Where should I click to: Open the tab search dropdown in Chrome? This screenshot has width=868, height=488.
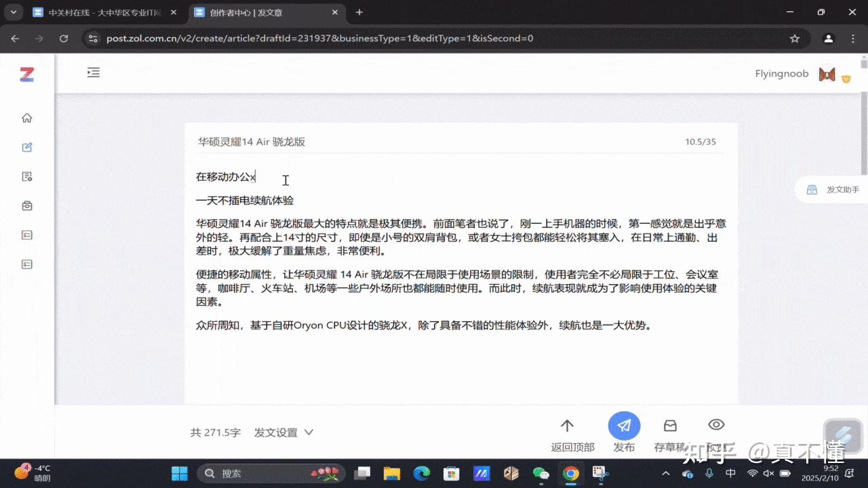[13, 12]
